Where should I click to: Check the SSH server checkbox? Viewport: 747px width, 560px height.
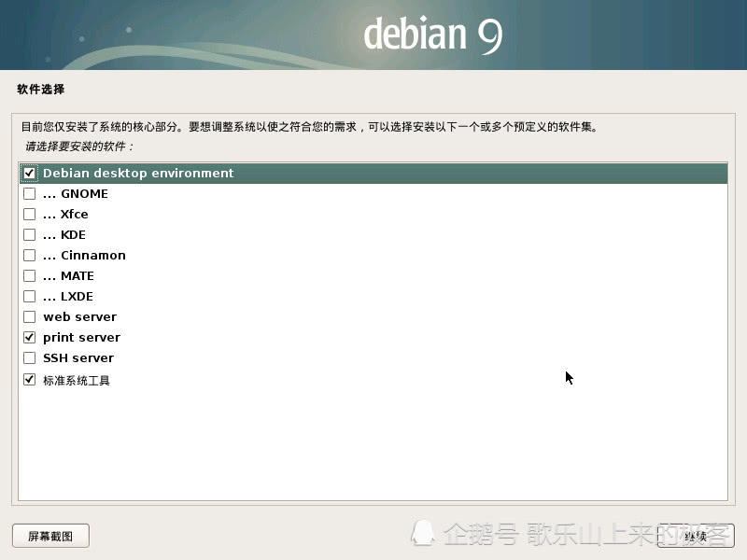coord(30,357)
